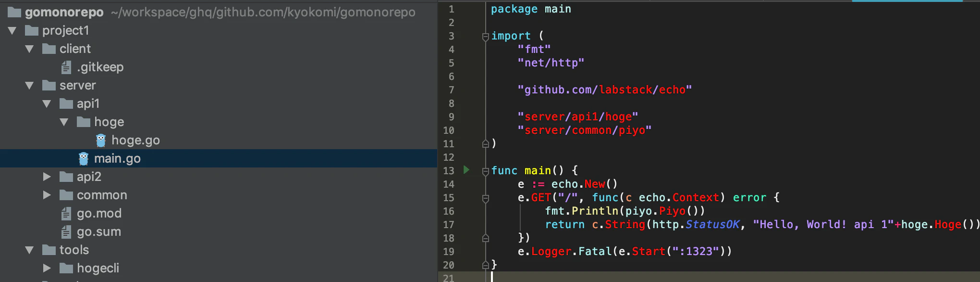Viewport: 980px width, 282px height.
Task: Click the gopher icon beside main.go
Action: [84, 159]
